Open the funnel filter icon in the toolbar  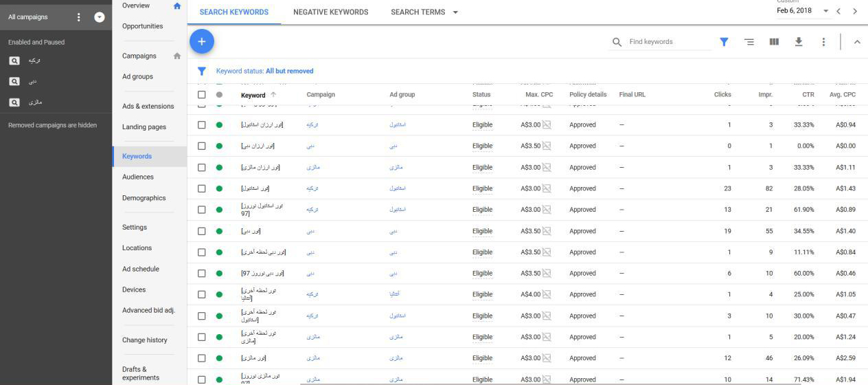[724, 42]
